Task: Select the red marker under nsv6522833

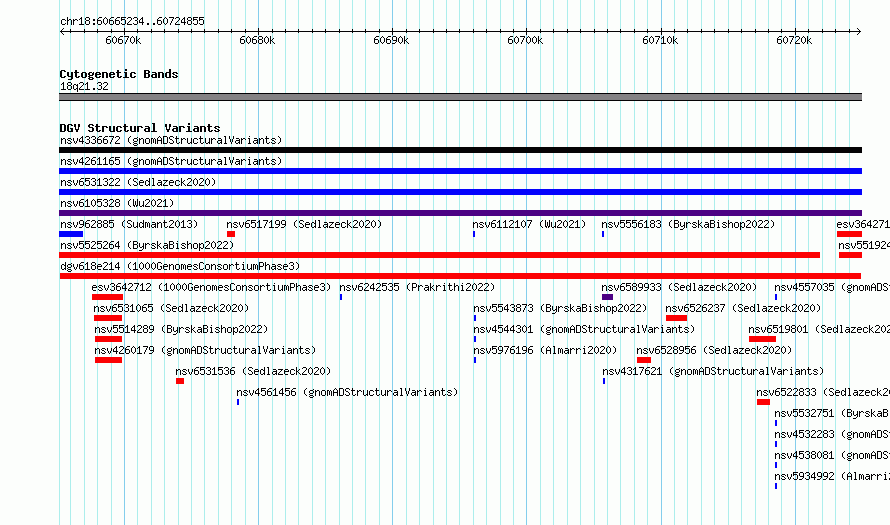Action: click(763, 402)
